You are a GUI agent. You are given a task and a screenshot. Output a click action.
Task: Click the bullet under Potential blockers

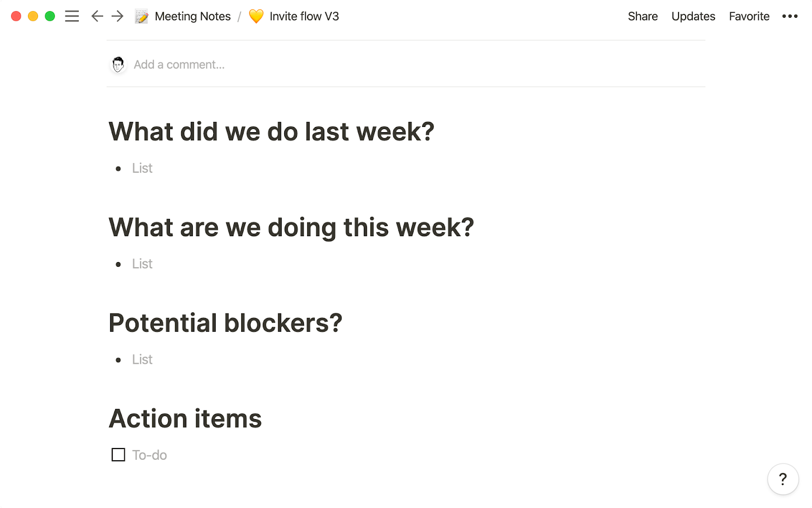[x=118, y=359]
